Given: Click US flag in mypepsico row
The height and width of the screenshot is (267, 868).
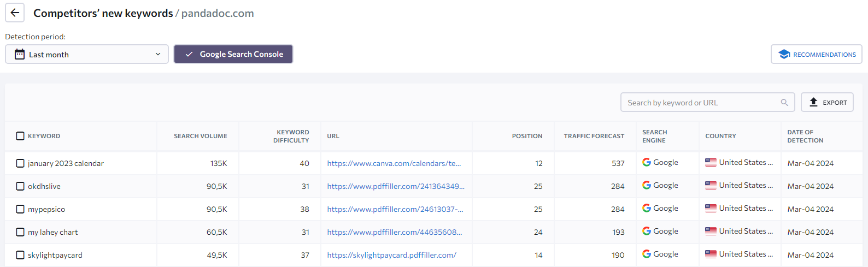Looking at the screenshot, I should click(x=711, y=209).
